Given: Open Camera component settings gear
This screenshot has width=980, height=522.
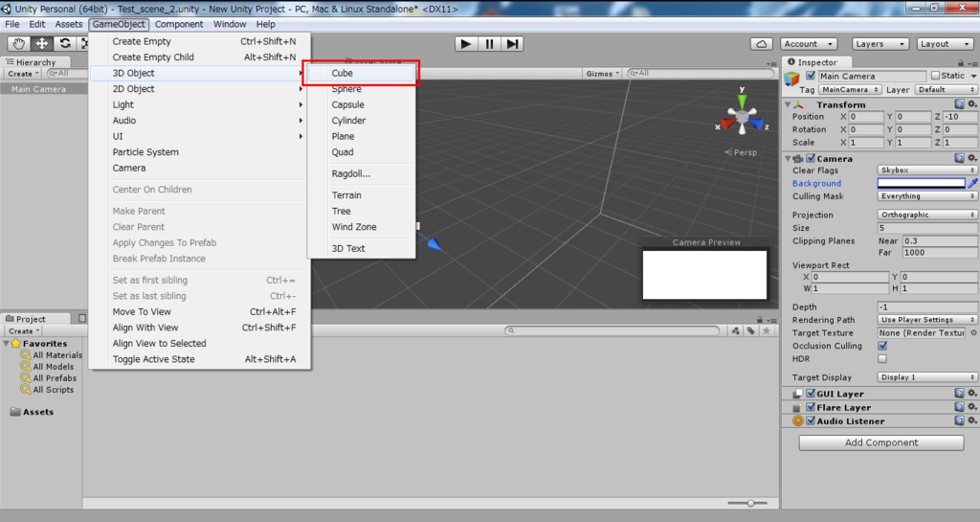Looking at the screenshot, I should pyautogui.click(x=972, y=158).
